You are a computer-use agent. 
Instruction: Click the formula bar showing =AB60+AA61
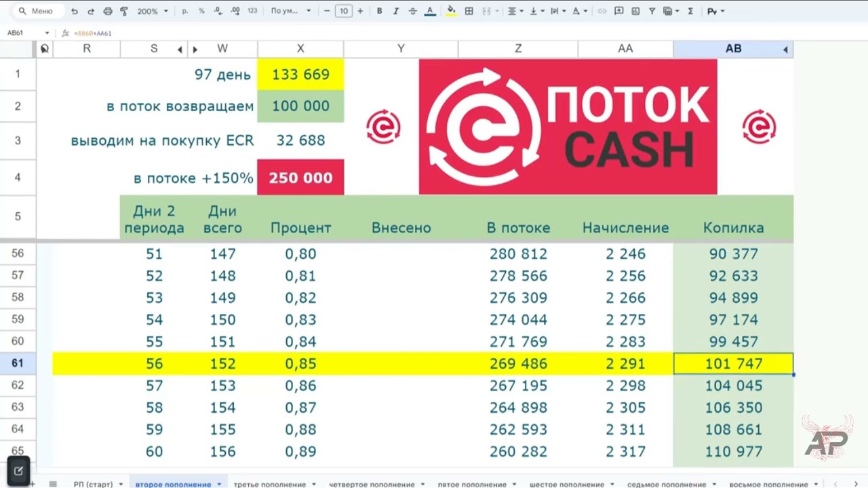tap(93, 33)
